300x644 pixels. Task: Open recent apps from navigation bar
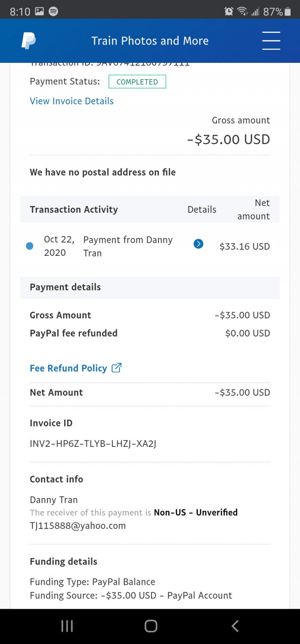tap(67, 626)
